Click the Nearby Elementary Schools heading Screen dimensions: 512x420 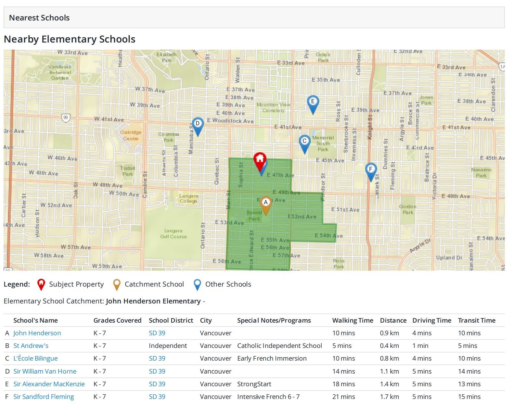(70, 39)
